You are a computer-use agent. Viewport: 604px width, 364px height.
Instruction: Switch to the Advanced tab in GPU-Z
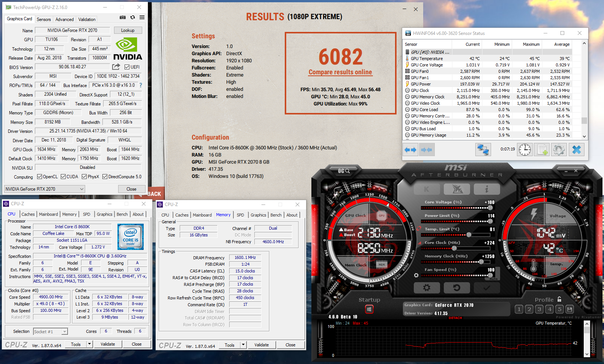(65, 20)
